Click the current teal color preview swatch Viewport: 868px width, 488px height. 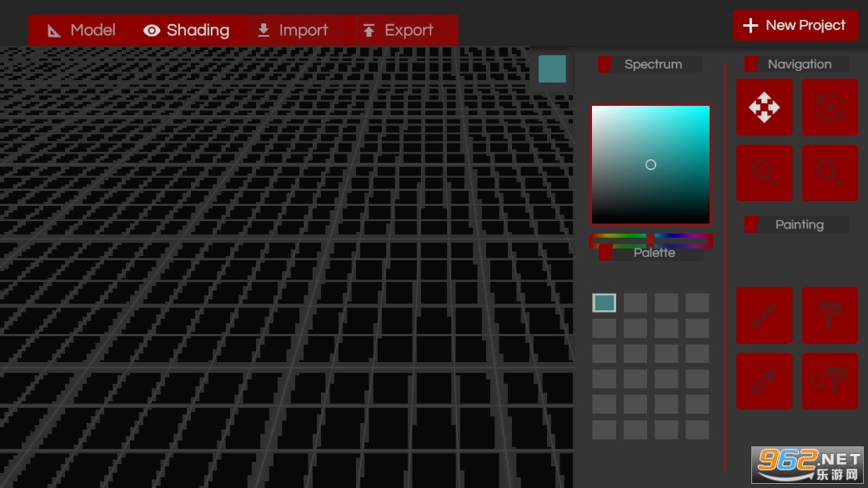pos(552,68)
